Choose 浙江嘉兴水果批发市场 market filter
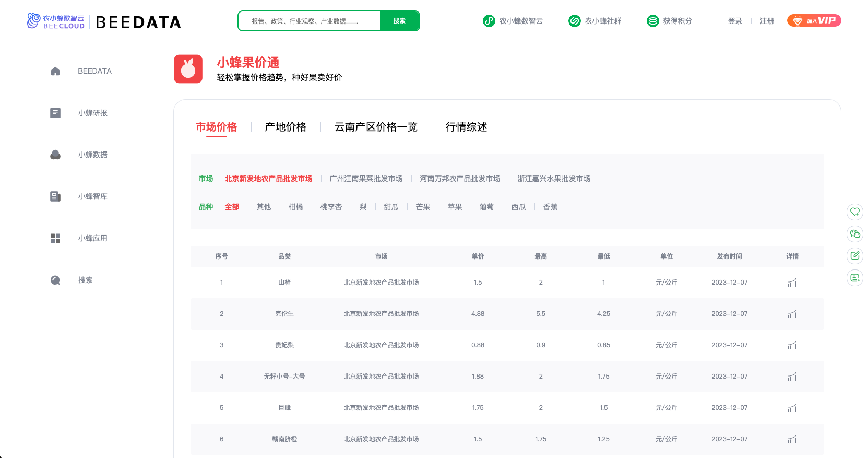Viewport: 868px width, 458px height. 554,179
